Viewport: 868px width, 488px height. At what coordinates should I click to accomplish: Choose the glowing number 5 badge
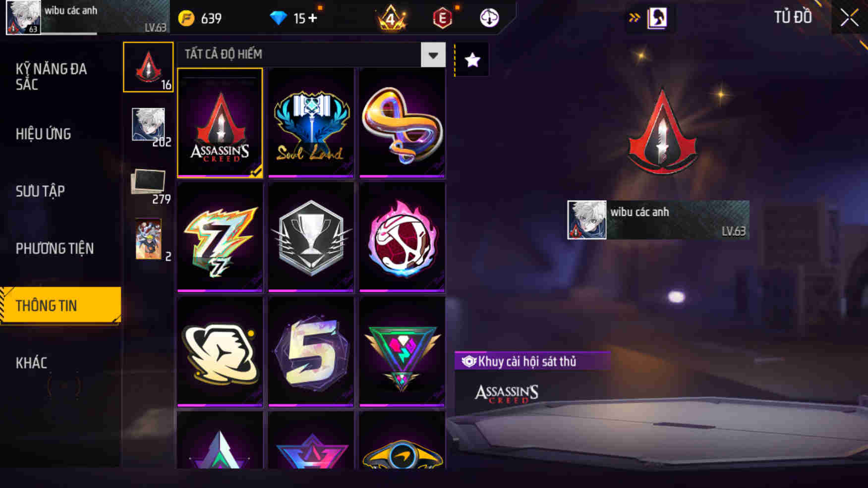(x=311, y=352)
